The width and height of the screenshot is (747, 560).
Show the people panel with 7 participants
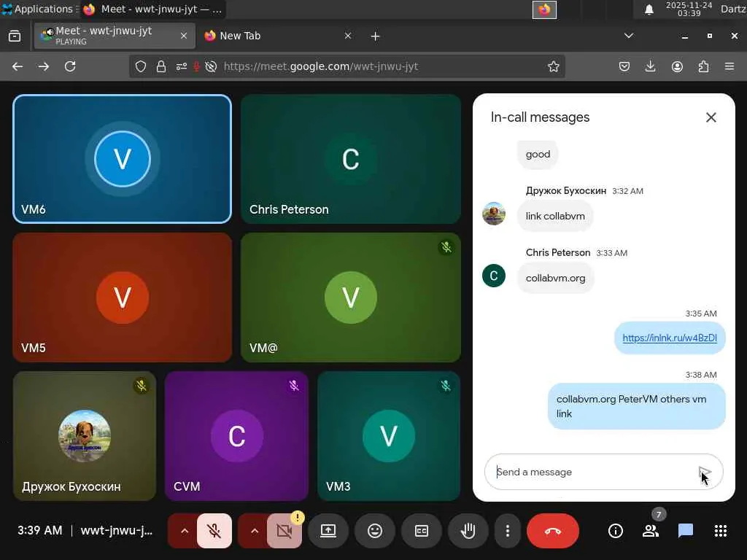click(x=651, y=531)
